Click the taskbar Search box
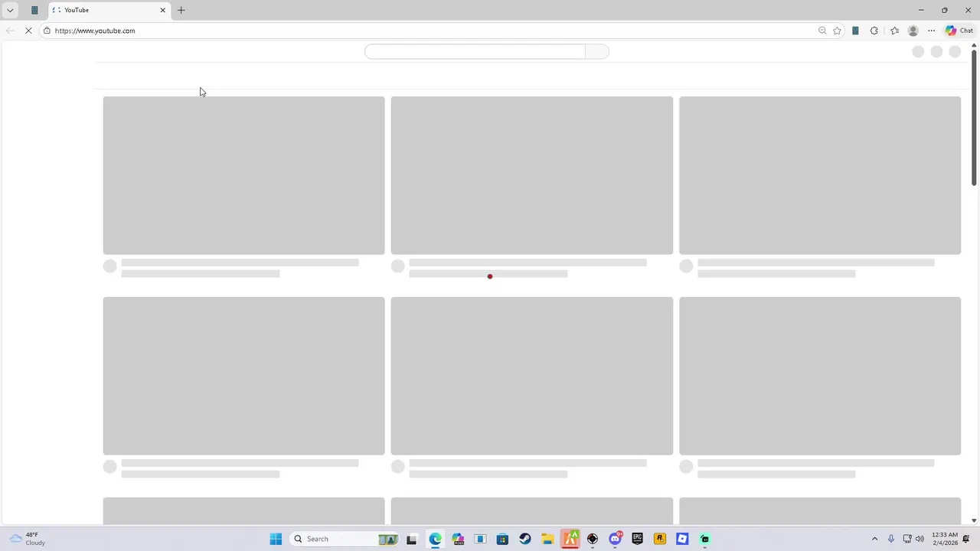Image resolution: width=980 pixels, height=551 pixels. point(346,539)
